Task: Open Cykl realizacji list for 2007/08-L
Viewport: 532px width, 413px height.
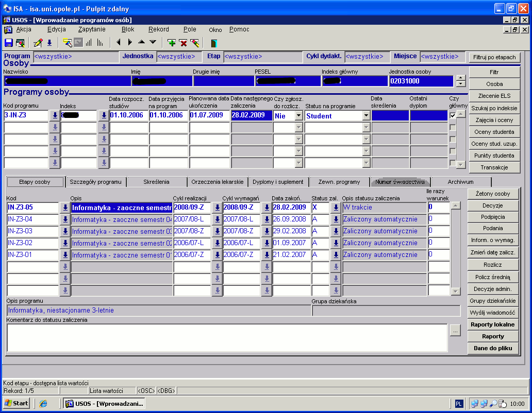Action: [x=217, y=219]
